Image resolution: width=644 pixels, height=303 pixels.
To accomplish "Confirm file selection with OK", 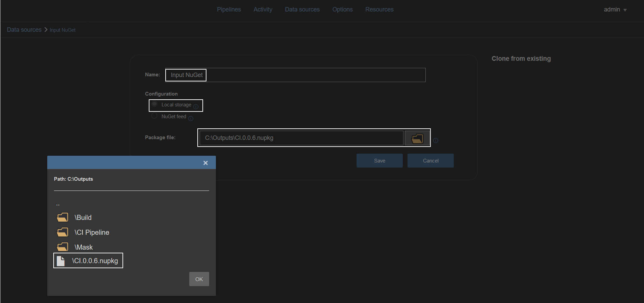I will [199, 279].
